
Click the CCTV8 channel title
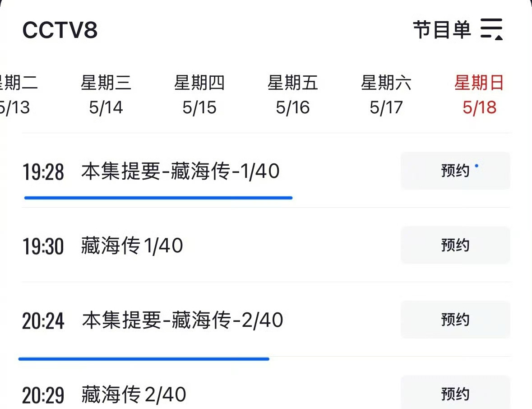[60, 30]
